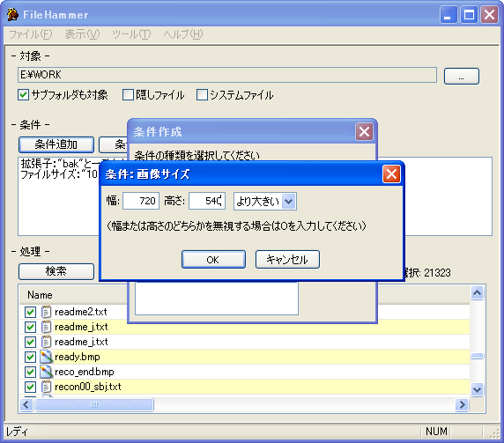
Task: Uncheck サブフォルダも対象 checkbox
Action: tap(24, 95)
